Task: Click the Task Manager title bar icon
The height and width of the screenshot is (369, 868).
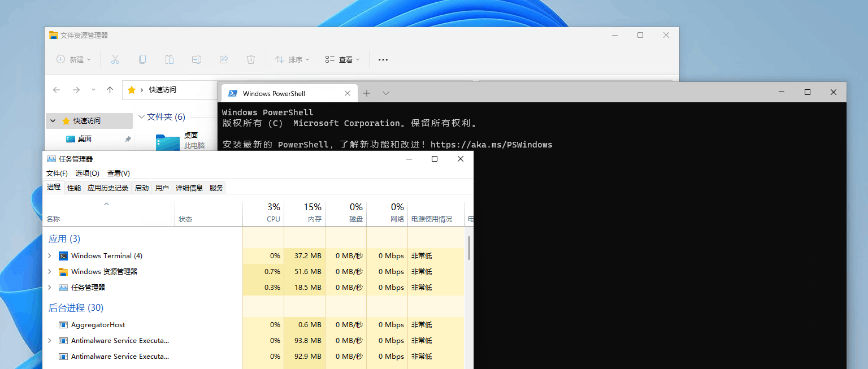Action: [51, 159]
